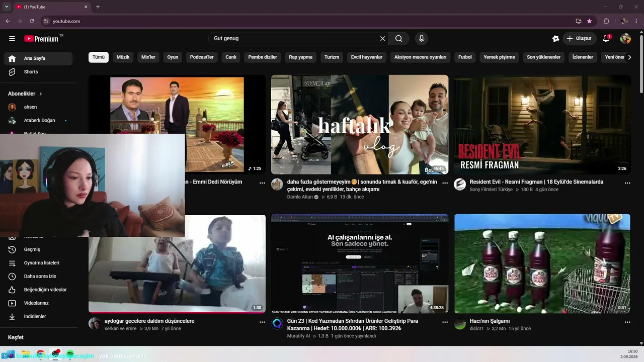This screenshot has width=644, height=362.
Task: Open the browser extensions puzzle icon
Action: click(606, 21)
